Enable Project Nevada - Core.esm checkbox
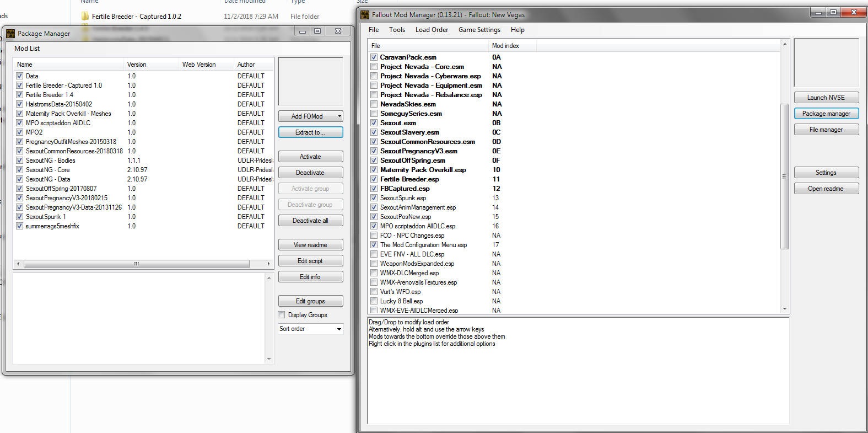This screenshot has width=868, height=433. [x=374, y=67]
